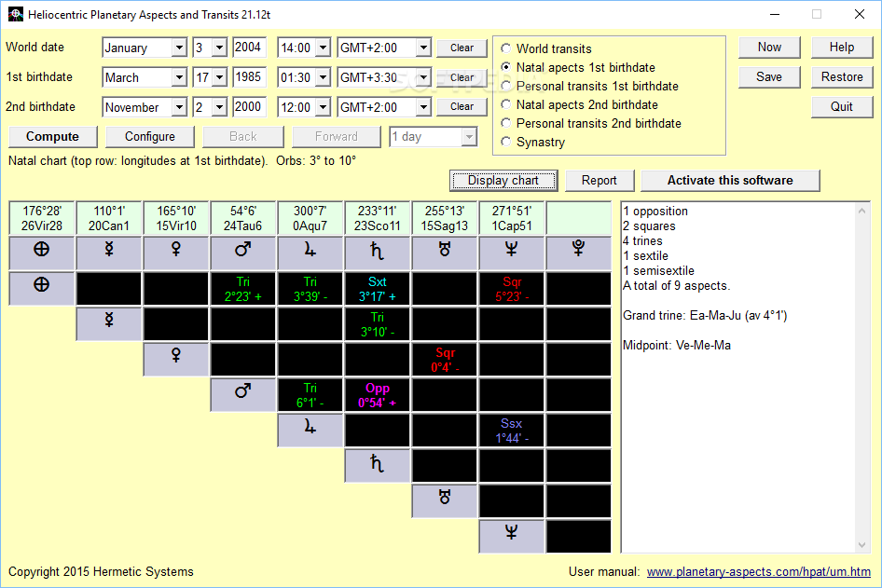Open Help
This screenshot has width=882, height=588.
[x=842, y=48]
